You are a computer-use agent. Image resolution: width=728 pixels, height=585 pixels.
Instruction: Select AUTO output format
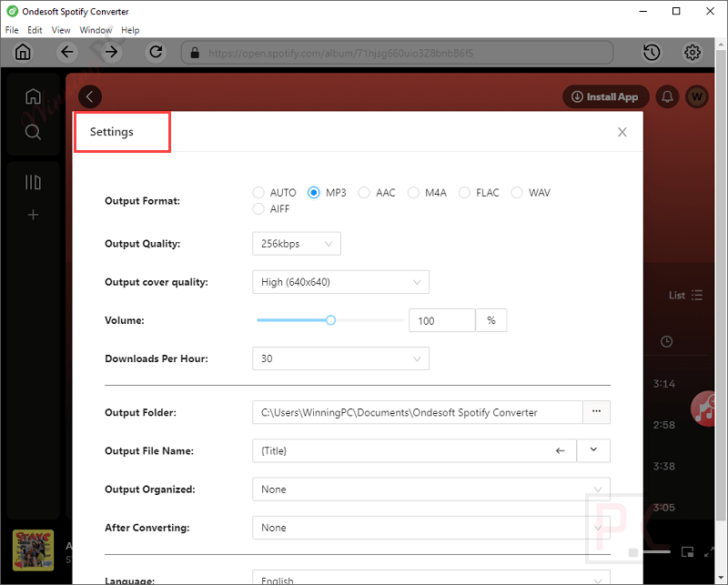point(258,193)
